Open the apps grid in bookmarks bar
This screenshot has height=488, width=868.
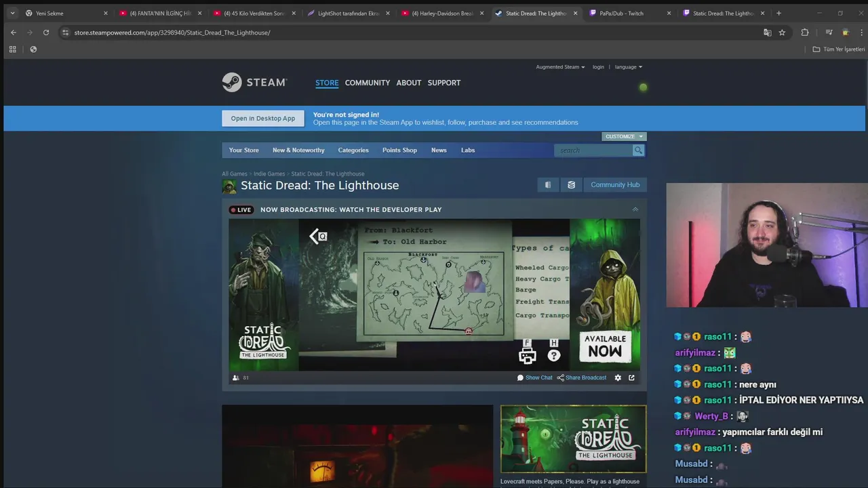(x=12, y=49)
